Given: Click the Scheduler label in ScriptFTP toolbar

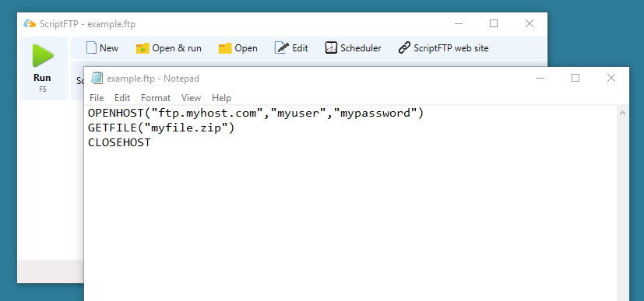Looking at the screenshot, I should (x=361, y=48).
